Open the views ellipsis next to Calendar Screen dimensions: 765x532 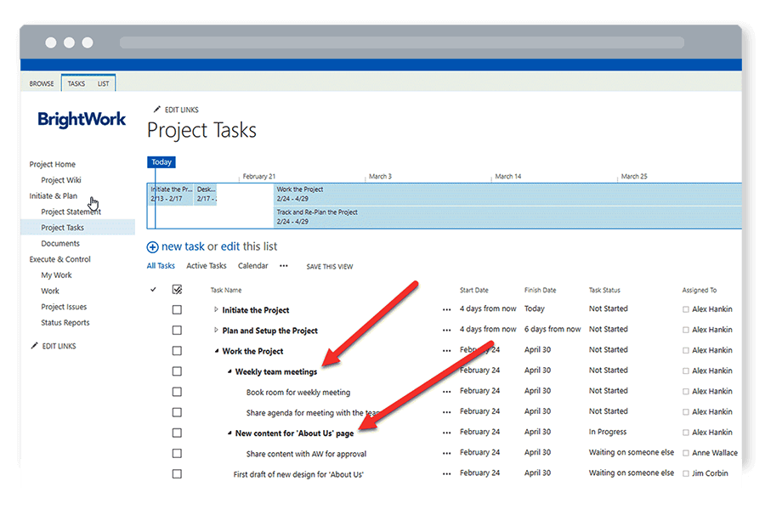tap(284, 266)
